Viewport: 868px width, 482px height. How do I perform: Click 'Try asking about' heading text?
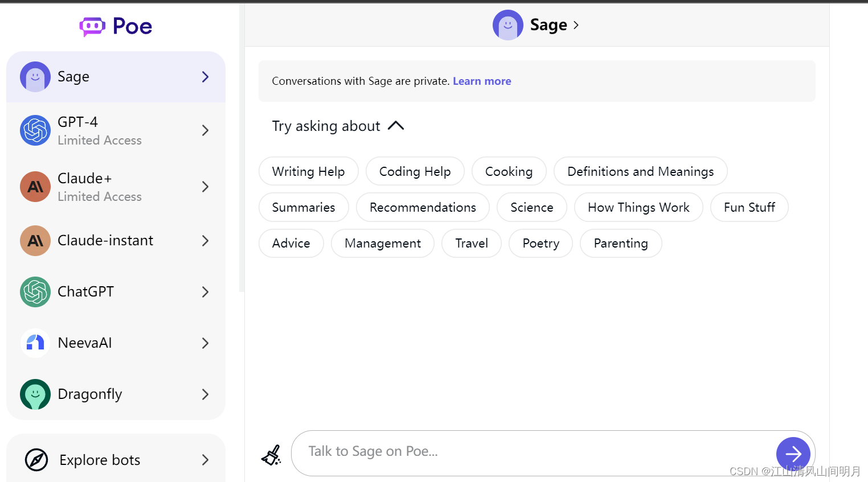coord(326,126)
